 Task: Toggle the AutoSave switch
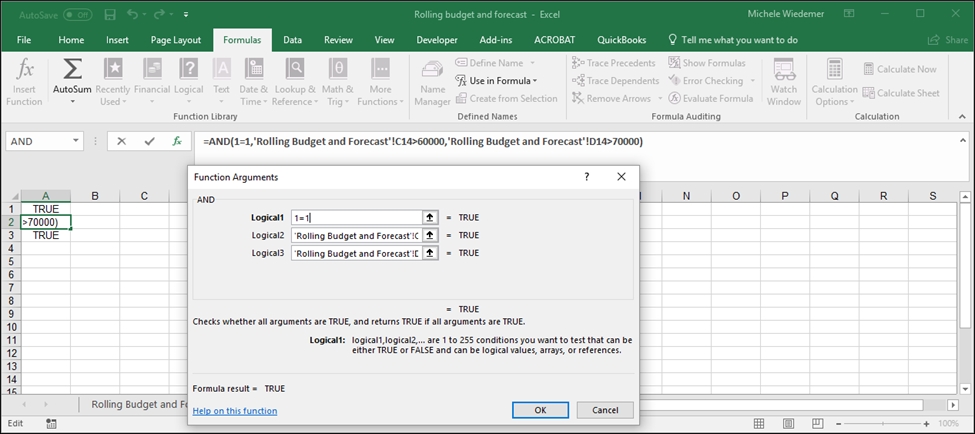[x=77, y=14]
